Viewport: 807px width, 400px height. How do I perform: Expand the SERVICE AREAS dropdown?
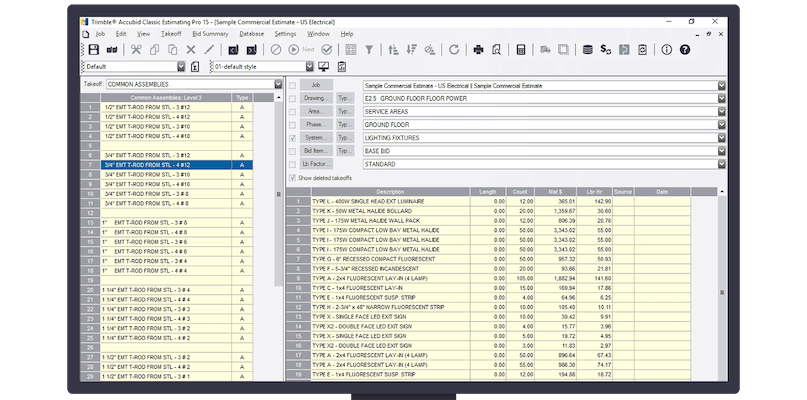[x=722, y=112]
